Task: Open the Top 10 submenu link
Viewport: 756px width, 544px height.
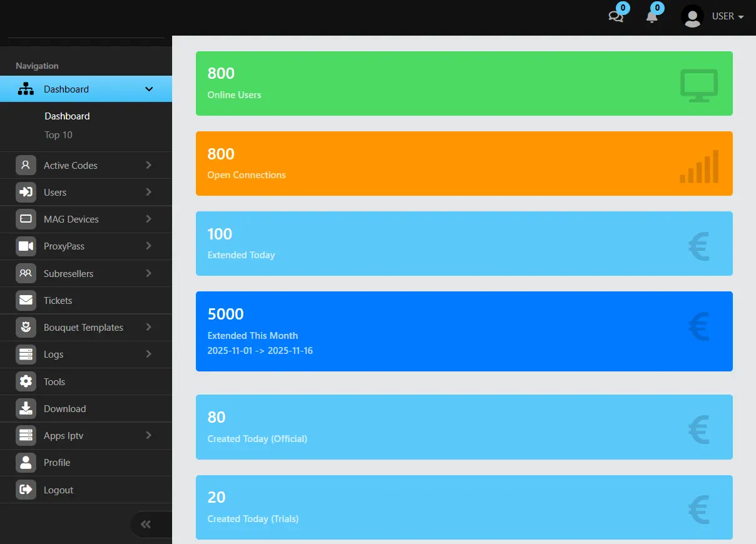Action: 58,135
